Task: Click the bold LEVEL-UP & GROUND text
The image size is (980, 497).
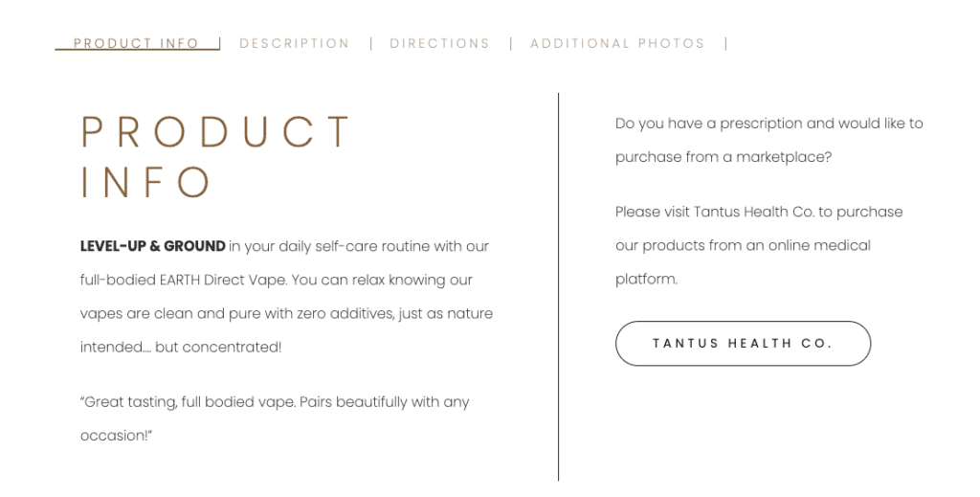Action: click(152, 246)
